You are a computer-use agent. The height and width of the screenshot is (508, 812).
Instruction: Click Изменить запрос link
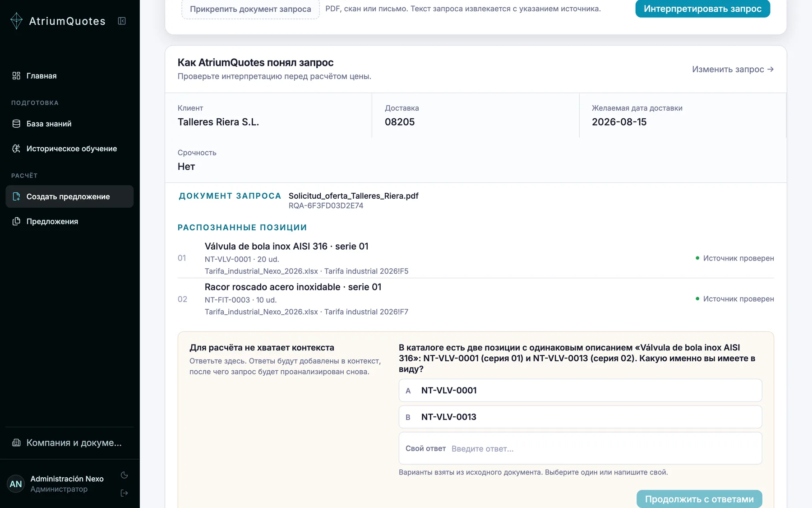coord(733,69)
